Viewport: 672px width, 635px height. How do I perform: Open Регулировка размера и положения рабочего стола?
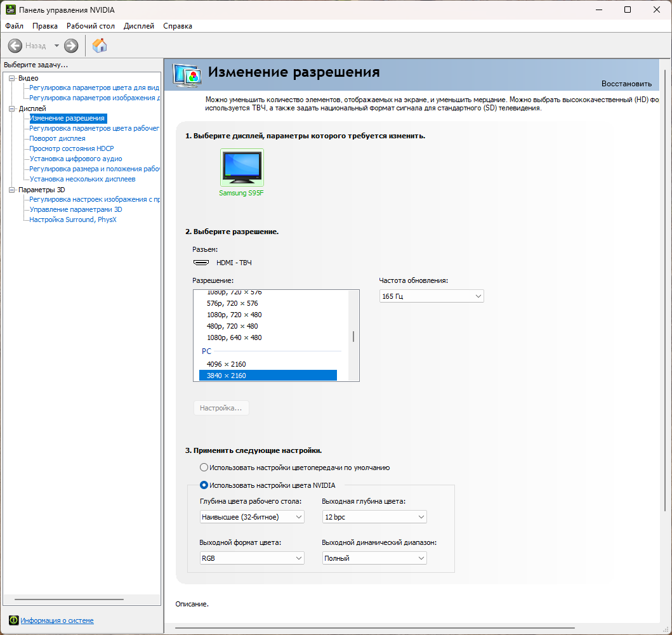coord(95,169)
